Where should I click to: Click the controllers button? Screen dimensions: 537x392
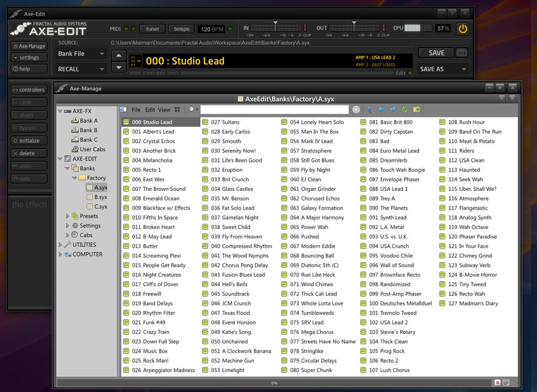click(29, 90)
